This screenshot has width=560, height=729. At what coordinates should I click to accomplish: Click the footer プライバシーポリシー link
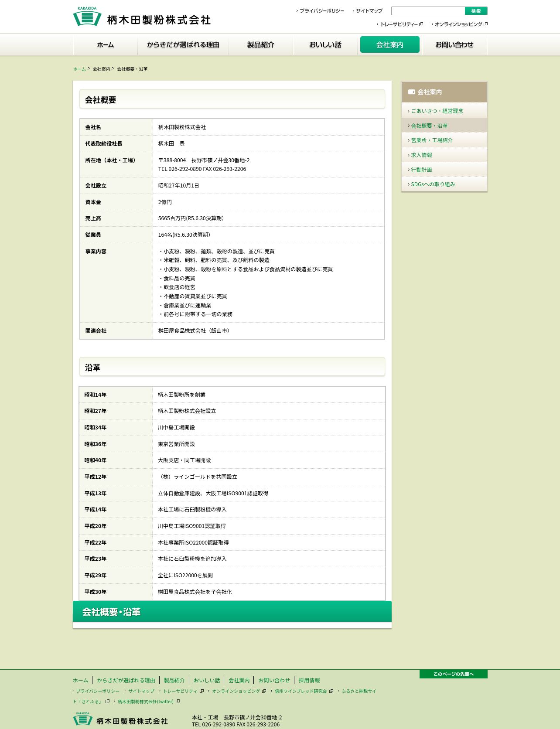pos(97,691)
